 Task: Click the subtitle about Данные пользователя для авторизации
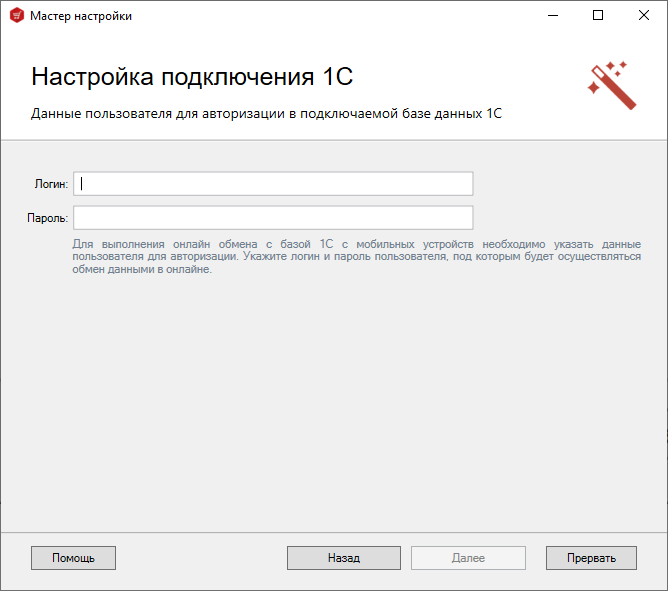click(x=267, y=114)
